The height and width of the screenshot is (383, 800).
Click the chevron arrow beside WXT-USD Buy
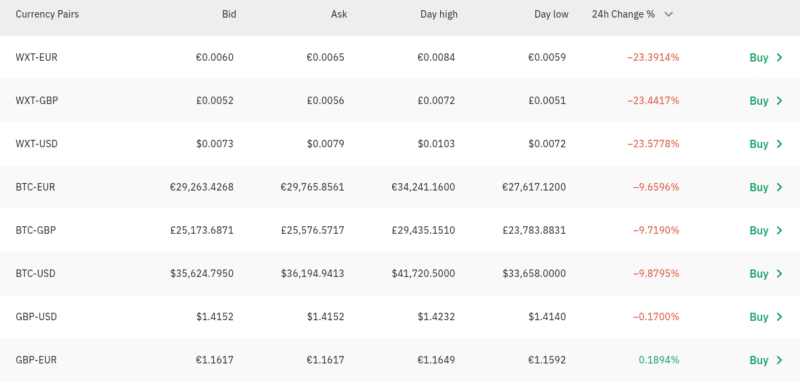[779, 144]
